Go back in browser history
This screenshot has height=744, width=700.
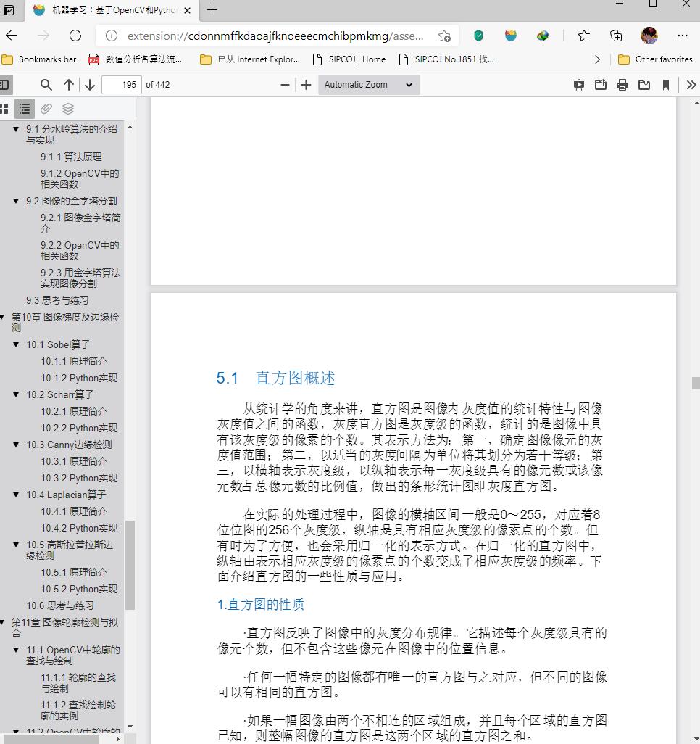pyautogui.click(x=12, y=36)
